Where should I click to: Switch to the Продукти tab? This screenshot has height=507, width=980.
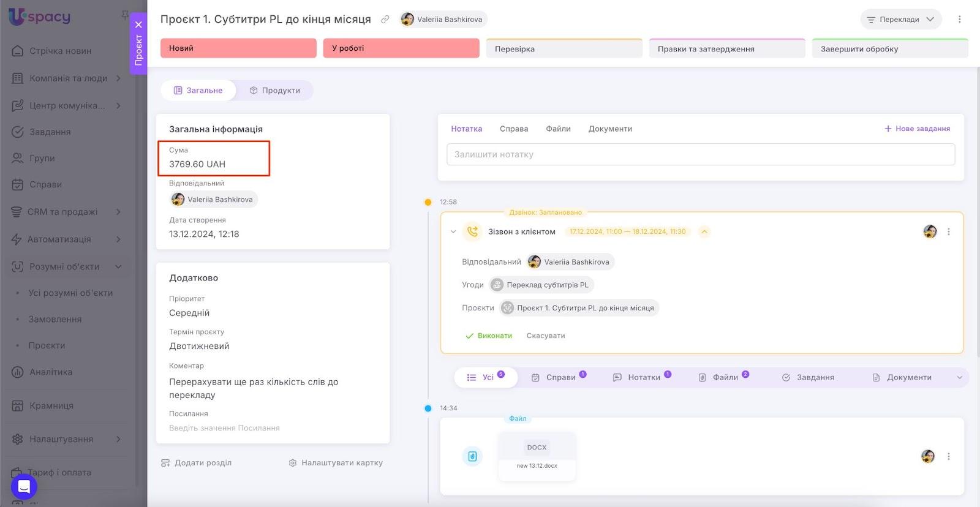pos(275,90)
